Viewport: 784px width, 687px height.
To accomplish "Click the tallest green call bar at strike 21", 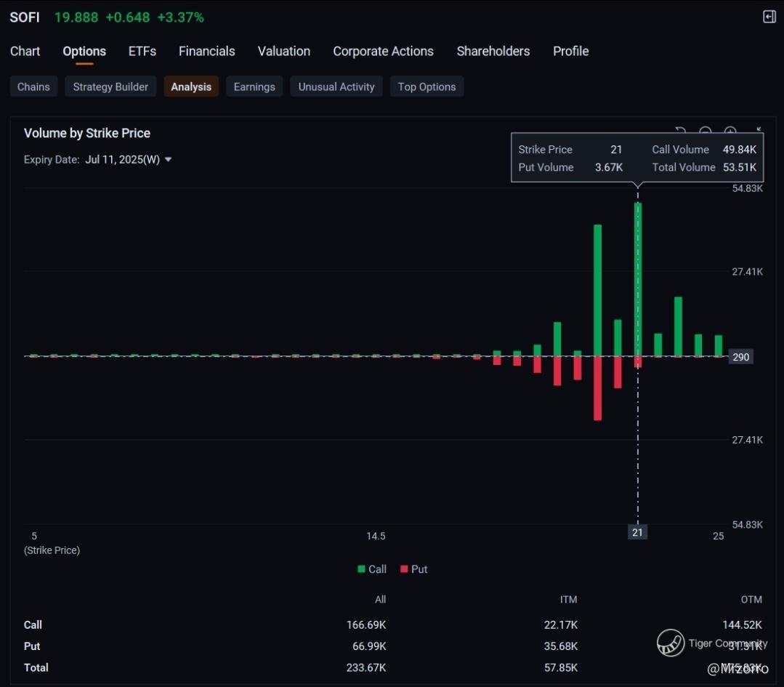I will click(x=638, y=276).
